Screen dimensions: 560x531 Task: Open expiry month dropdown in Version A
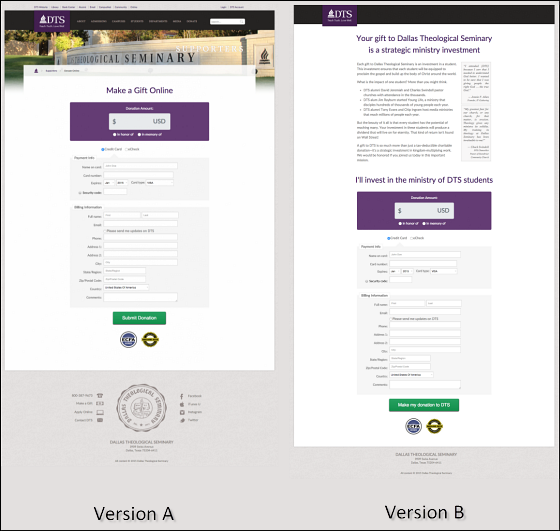tap(109, 183)
